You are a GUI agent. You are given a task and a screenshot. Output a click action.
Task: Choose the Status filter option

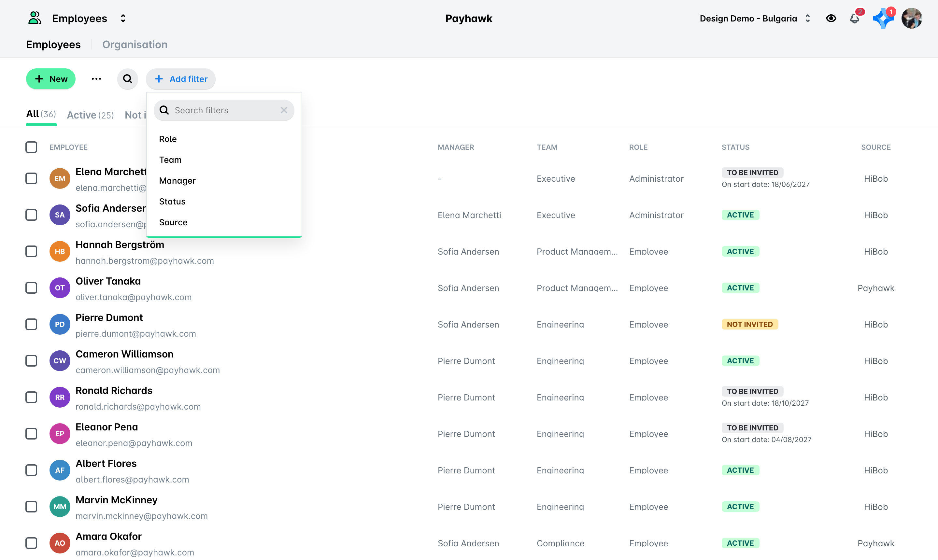click(x=224, y=201)
